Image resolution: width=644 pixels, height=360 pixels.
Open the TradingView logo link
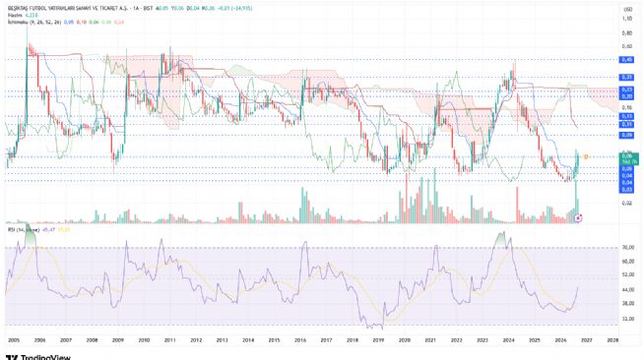[x=37, y=357]
